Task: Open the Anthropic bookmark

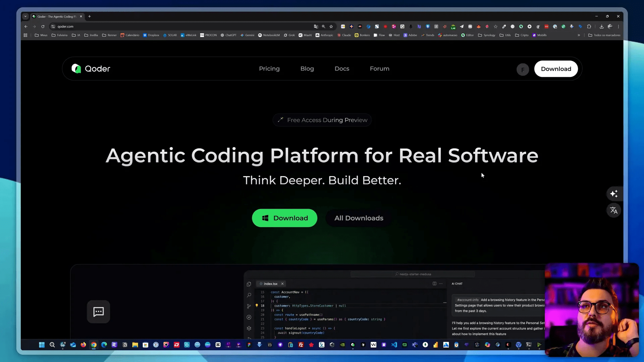Action: coord(324,35)
